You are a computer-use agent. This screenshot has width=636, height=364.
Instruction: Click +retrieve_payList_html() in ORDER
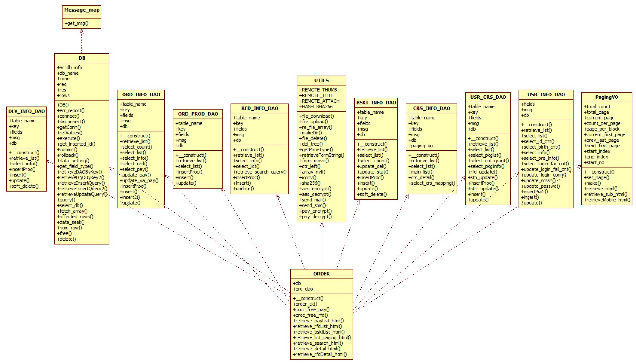(318, 321)
